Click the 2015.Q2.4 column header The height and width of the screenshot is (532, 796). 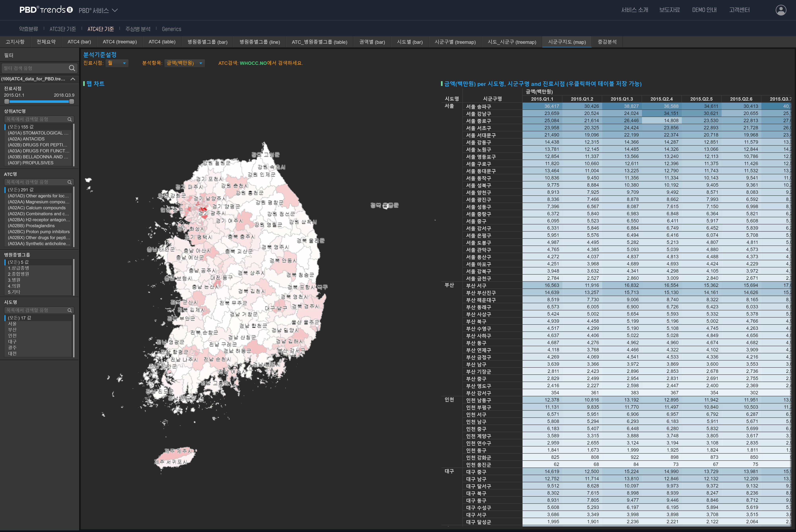(x=661, y=99)
